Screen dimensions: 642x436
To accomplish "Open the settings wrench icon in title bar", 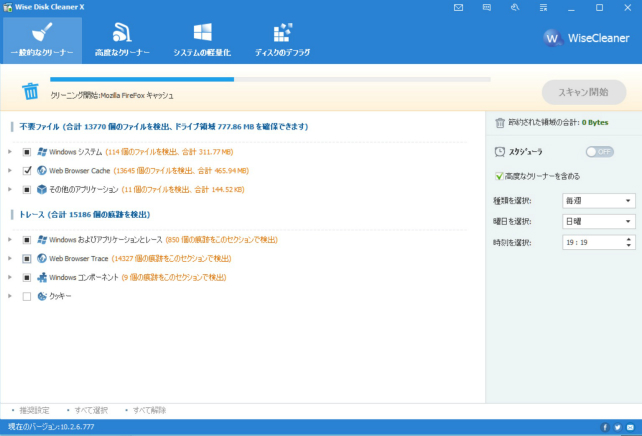I will point(514,8).
